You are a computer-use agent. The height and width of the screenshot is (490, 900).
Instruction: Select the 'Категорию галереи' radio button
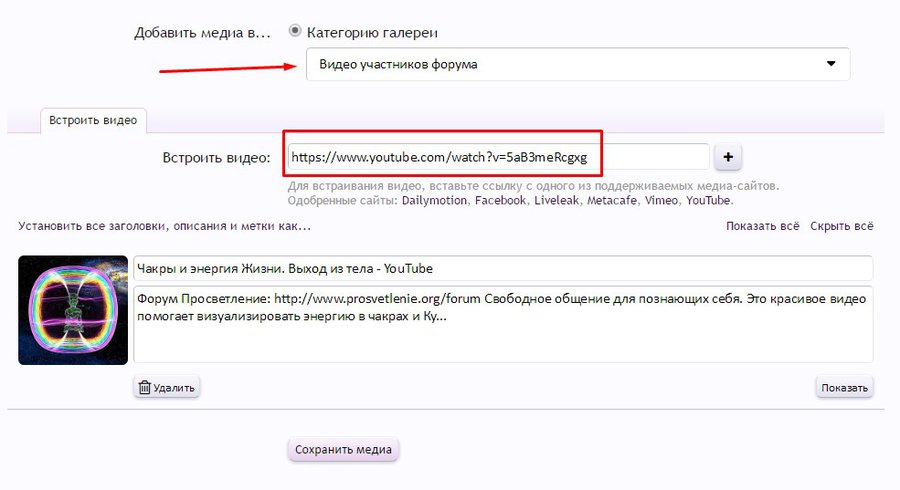pyautogui.click(x=295, y=31)
